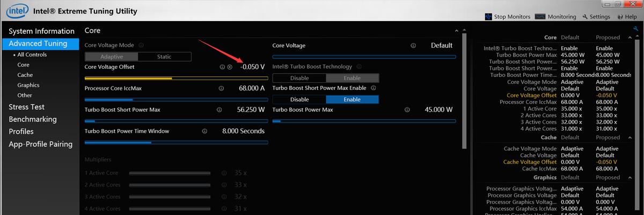Show info for Core Voltage Mode
Screen dimensions: 644x215
(x=141, y=46)
